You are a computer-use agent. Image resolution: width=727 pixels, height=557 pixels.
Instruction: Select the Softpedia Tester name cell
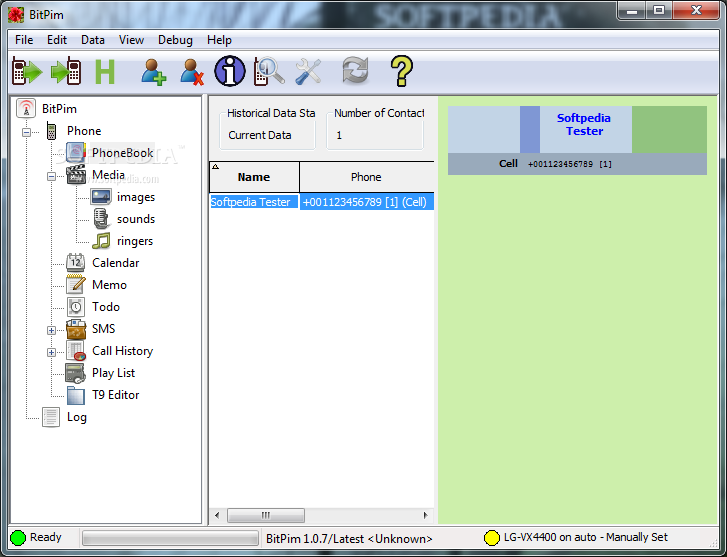[254, 202]
